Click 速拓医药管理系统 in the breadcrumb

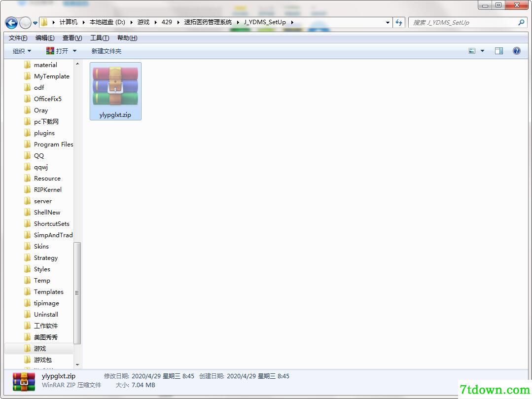[208, 22]
